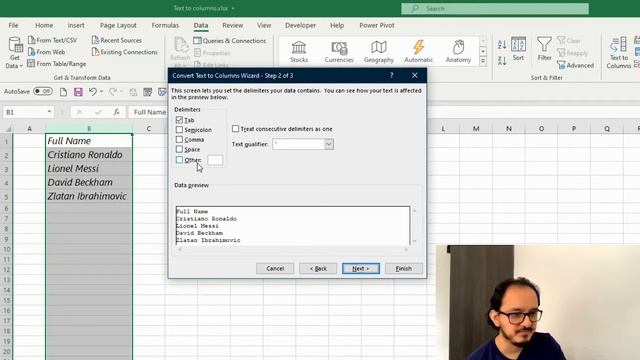Expand the Name Box dropdown
The height and width of the screenshot is (360, 640).
point(49,112)
